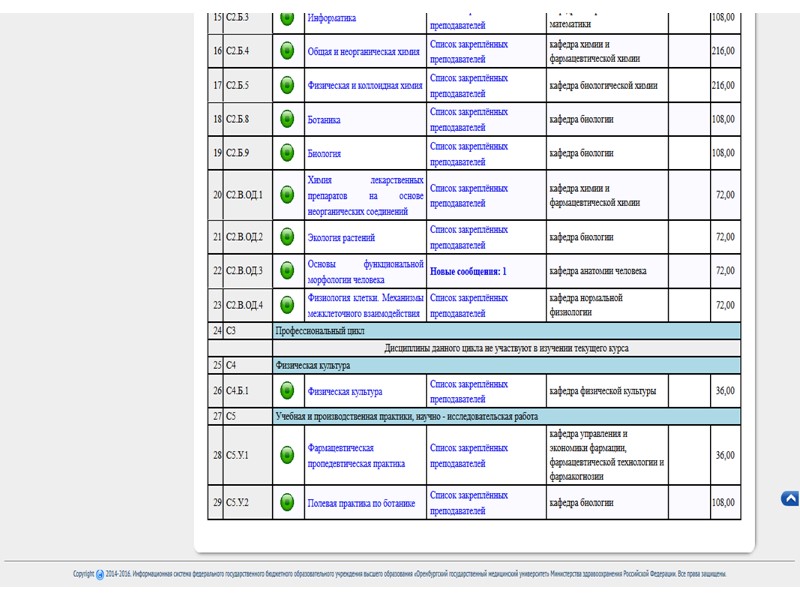Click green icon beside Экология растений

(x=287, y=237)
